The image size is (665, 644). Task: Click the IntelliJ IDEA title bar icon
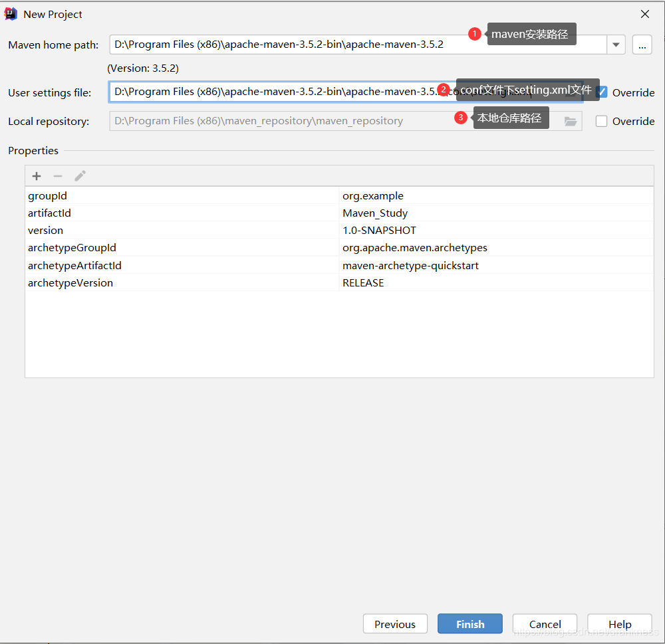coord(11,14)
